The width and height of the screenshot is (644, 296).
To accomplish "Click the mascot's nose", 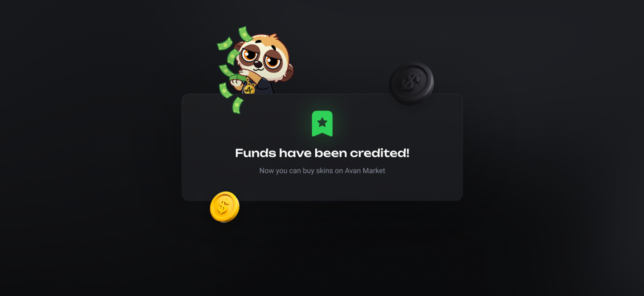I will (258, 64).
